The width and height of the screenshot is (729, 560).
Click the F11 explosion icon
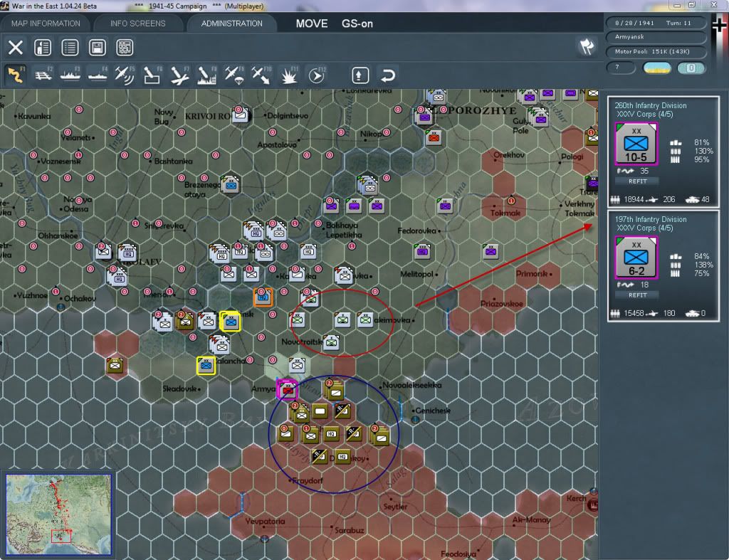pyautogui.click(x=289, y=75)
